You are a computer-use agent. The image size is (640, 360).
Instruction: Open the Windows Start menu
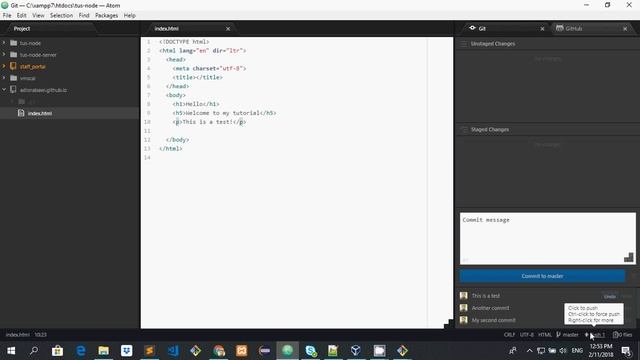click(11, 351)
